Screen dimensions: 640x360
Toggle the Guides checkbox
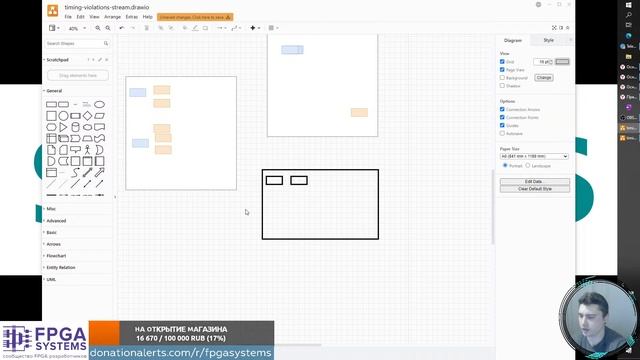pyautogui.click(x=502, y=125)
